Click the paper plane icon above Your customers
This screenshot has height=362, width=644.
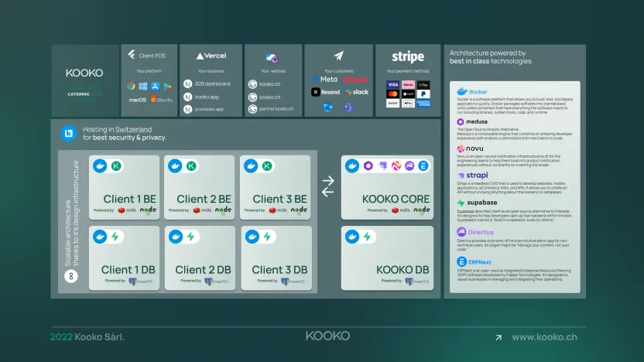(338, 56)
